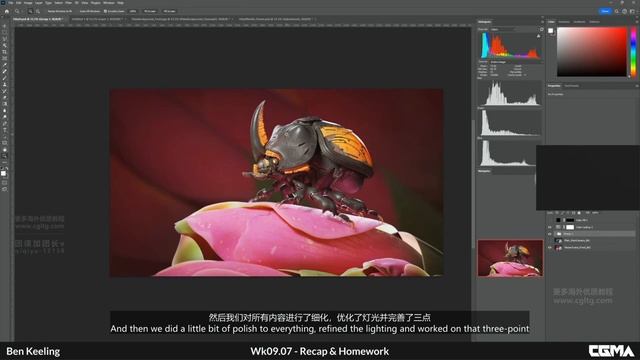Show the hidden layer below Group 1
The height and width of the screenshot is (360, 640).
click(550, 240)
